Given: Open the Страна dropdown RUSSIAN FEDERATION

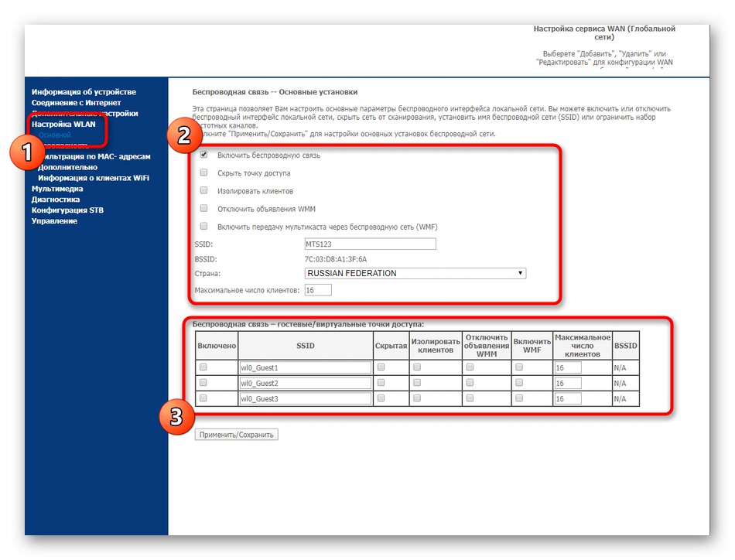Looking at the screenshot, I should 415,273.
